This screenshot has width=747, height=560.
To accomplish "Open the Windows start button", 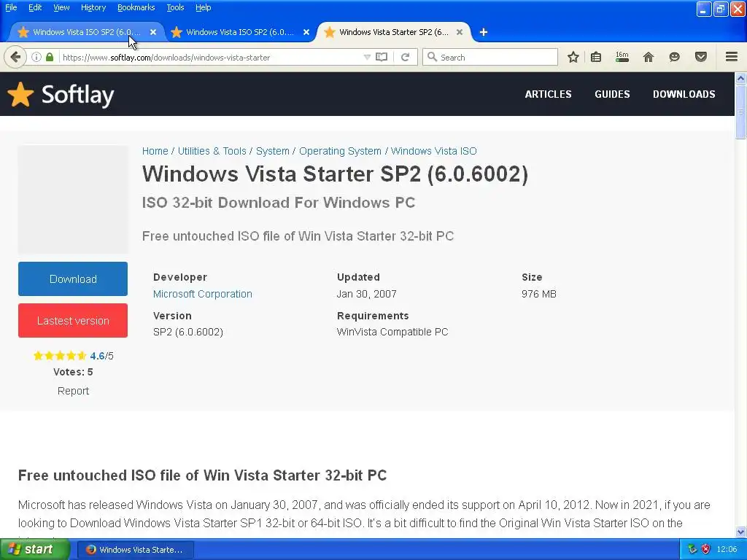I will [x=35, y=550].
